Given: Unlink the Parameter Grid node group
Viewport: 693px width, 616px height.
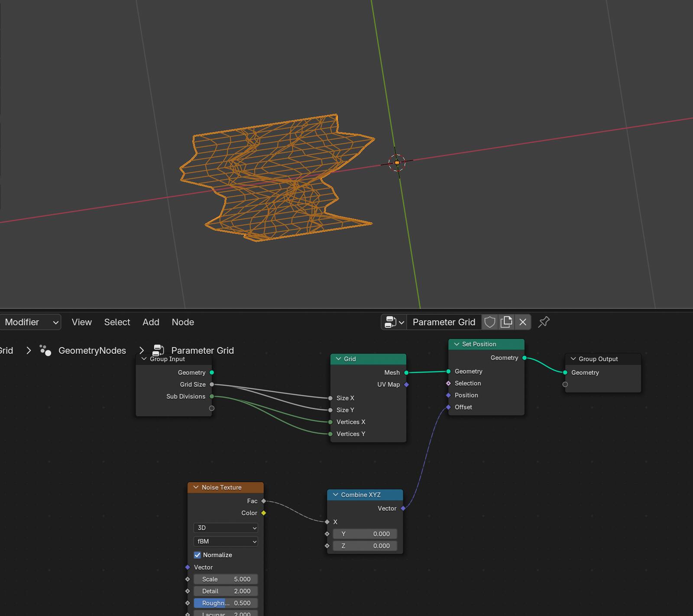Looking at the screenshot, I should [523, 322].
